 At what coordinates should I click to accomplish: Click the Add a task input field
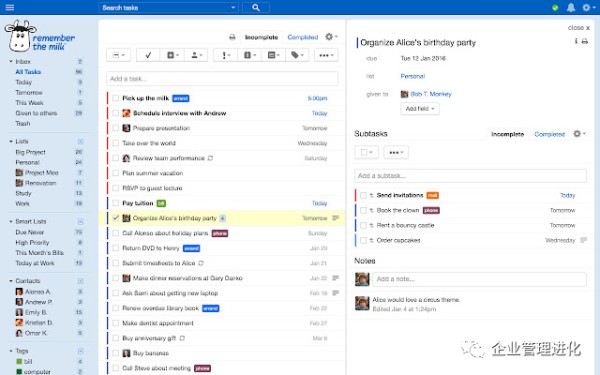(x=222, y=79)
